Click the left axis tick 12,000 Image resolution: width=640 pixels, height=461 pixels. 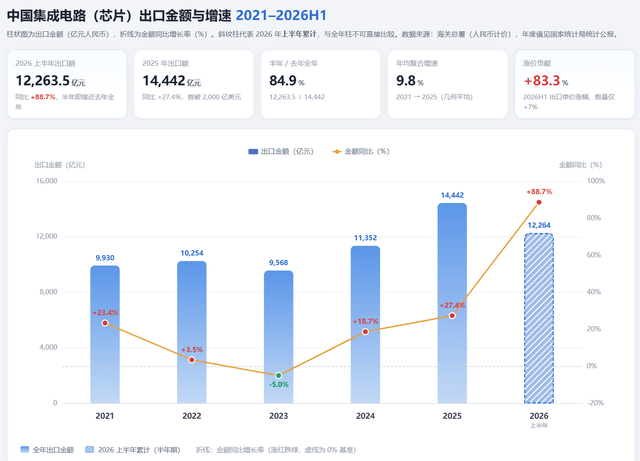[47, 236]
